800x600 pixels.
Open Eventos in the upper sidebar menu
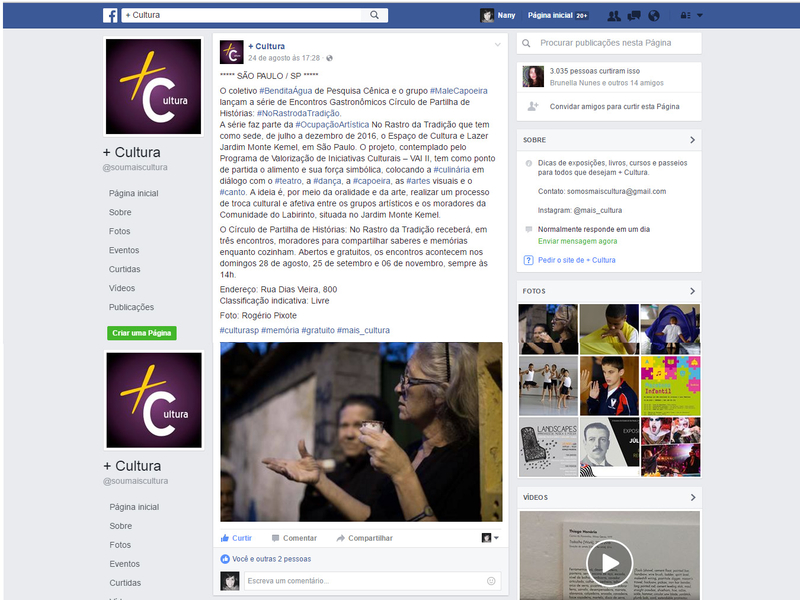point(124,250)
